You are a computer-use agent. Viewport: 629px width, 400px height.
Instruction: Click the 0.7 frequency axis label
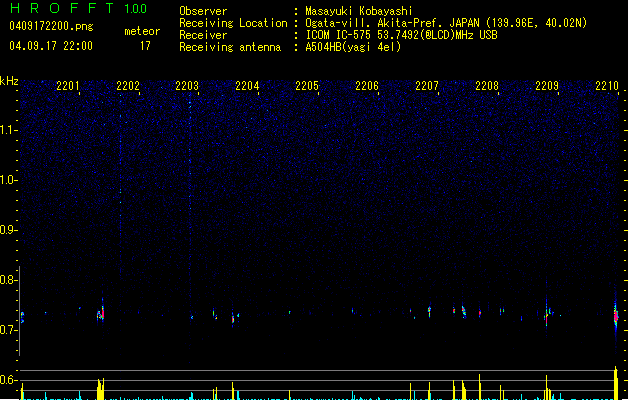pos(8,330)
